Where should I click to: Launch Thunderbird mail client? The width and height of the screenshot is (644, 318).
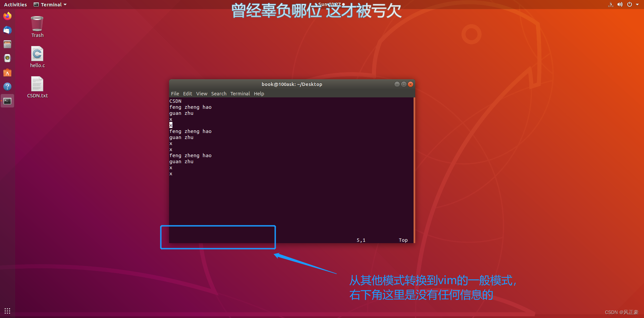(x=7, y=30)
